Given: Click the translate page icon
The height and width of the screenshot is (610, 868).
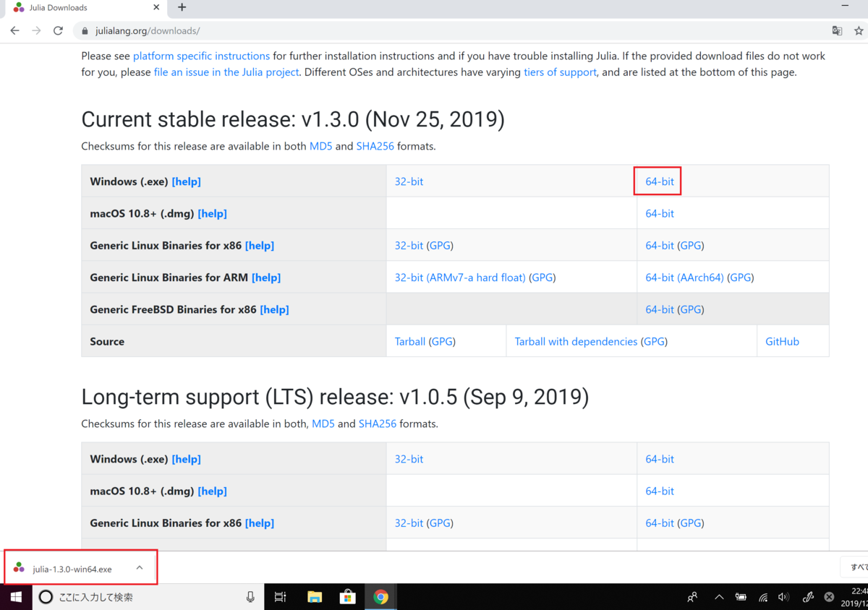Looking at the screenshot, I should pyautogui.click(x=837, y=31).
